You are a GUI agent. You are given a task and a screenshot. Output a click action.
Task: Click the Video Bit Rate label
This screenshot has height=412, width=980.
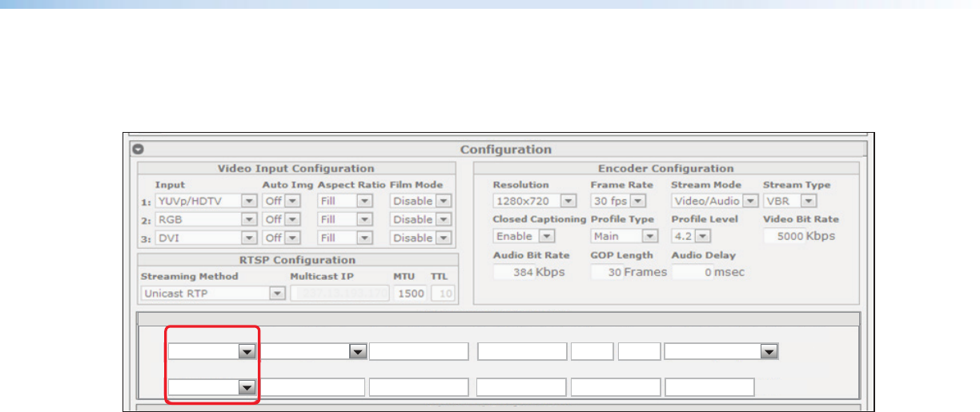(x=801, y=219)
